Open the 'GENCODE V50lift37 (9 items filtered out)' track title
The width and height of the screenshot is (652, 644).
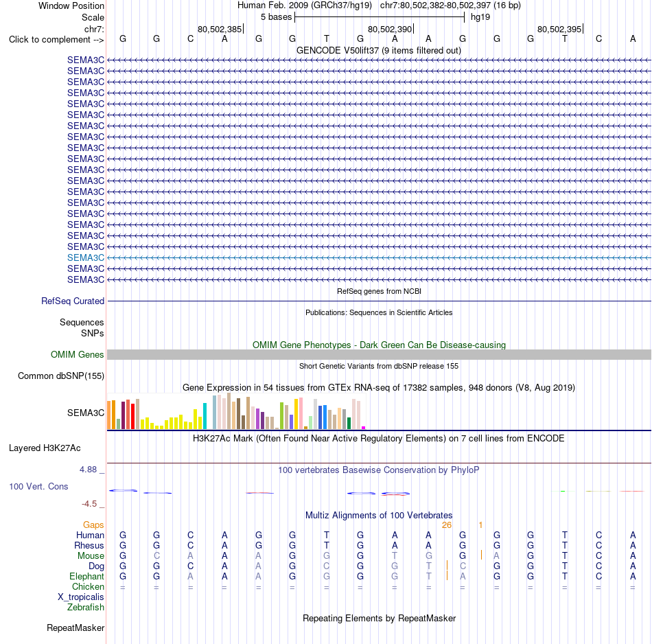tap(379, 50)
